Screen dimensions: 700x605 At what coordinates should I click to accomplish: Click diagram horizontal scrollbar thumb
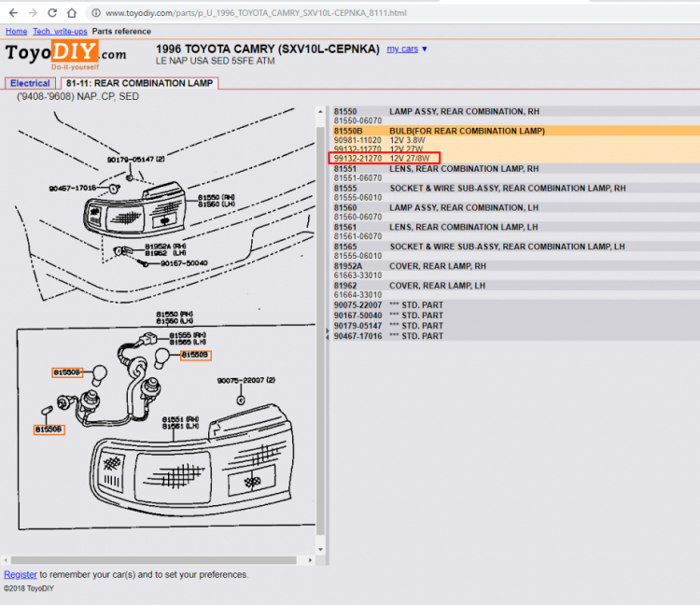(154, 560)
